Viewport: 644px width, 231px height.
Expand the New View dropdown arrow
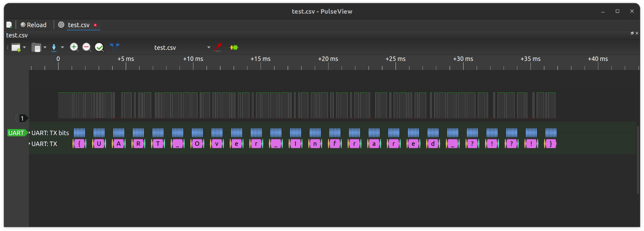point(25,47)
